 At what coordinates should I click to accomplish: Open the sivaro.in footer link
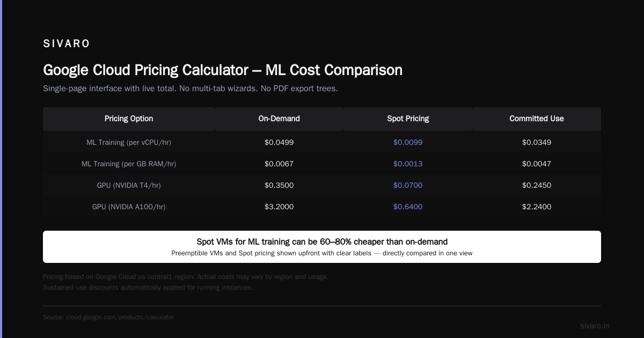pyautogui.click(x=595, y=326)
